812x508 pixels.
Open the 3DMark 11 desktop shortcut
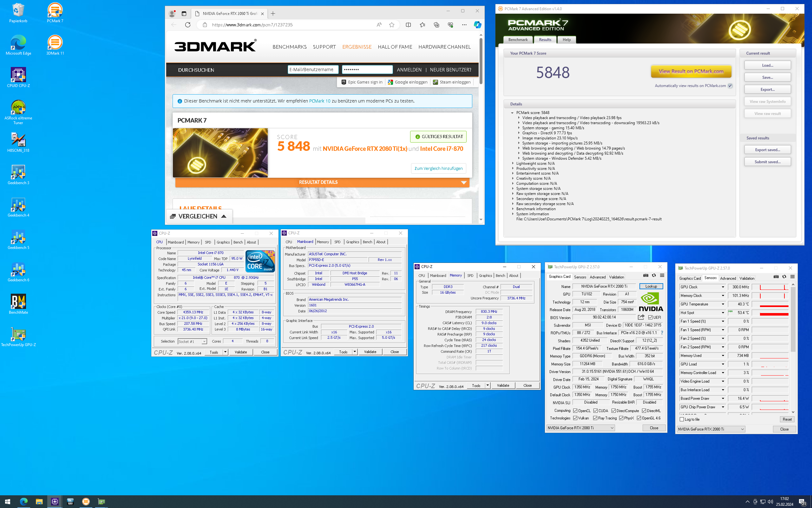click(x=55, y=45)
